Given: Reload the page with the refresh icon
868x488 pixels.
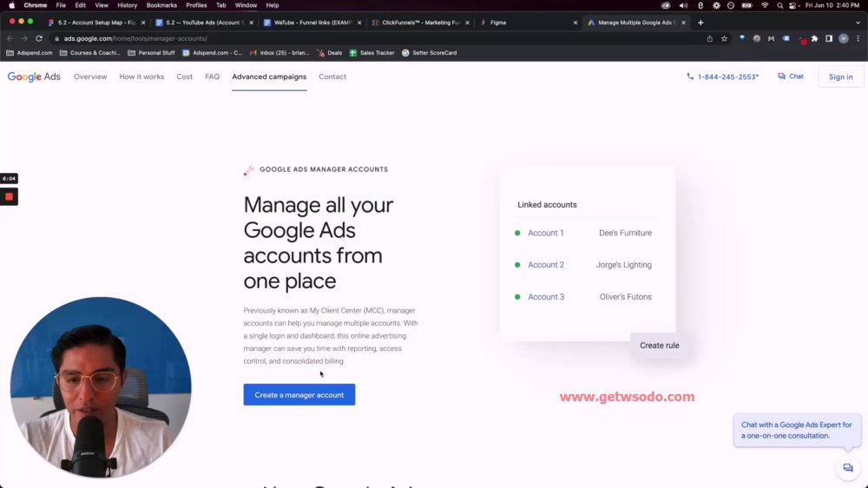Looking at the screenshot, I should tap(39, 39).
